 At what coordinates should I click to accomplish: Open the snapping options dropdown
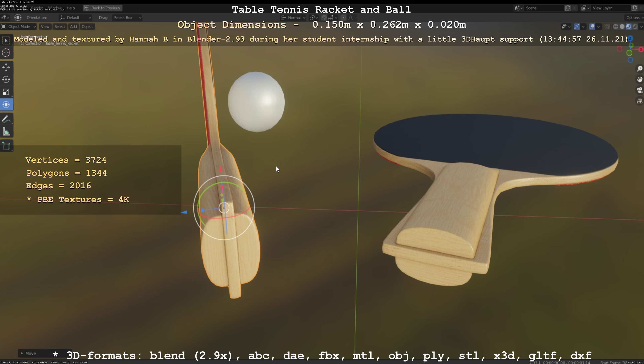pyautogui.click(x=333, y=17)
